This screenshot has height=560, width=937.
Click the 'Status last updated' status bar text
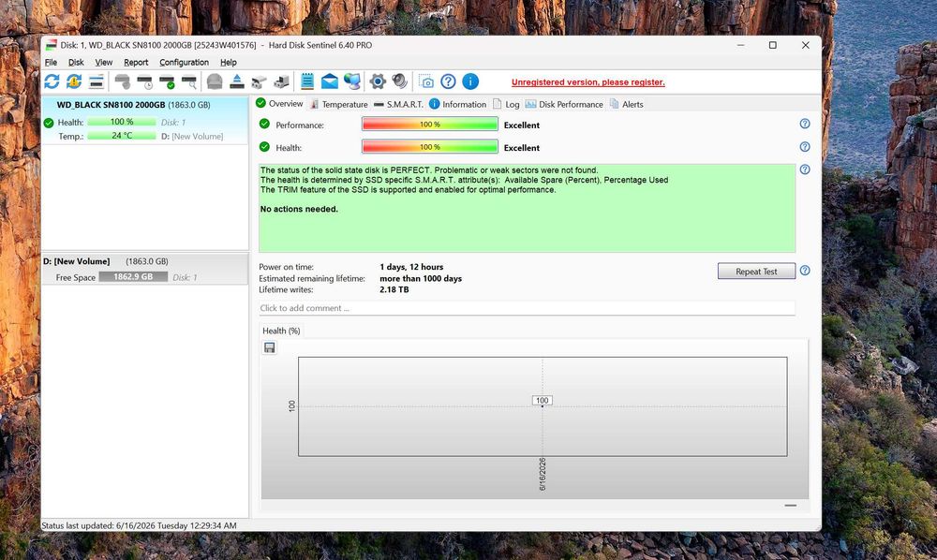[140, 526]
